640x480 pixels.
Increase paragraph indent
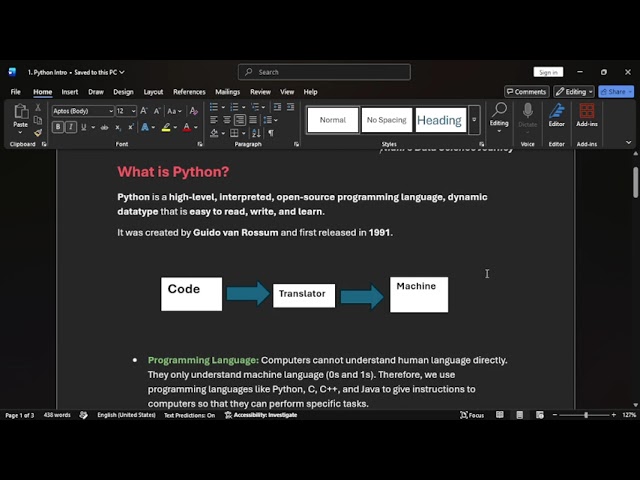[290, 107]
